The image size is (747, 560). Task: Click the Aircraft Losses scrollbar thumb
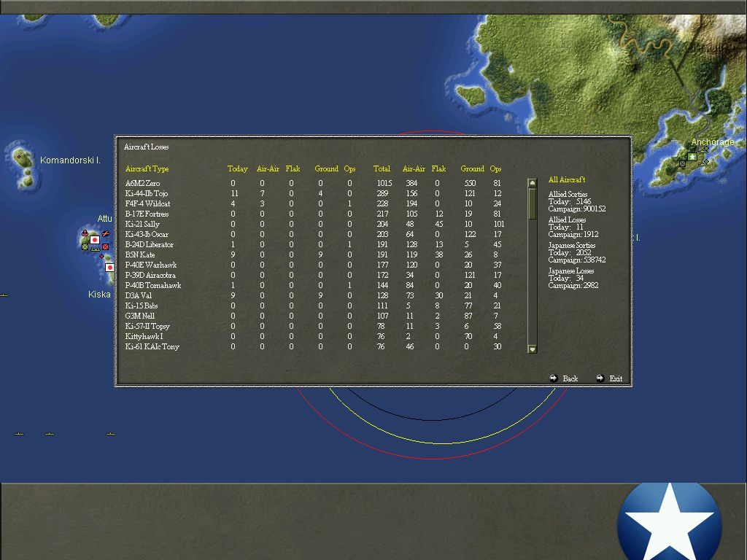pos(533,204)
